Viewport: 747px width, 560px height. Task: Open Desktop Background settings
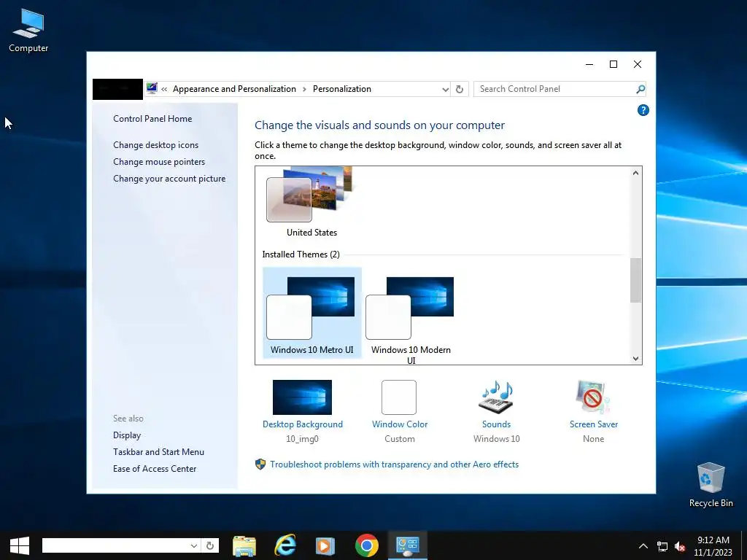[x=302, y=397]
